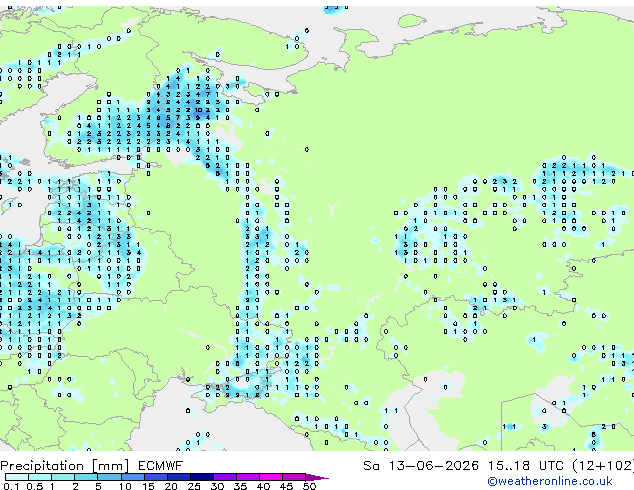The width and height of the screenshot is (634, 490).
Task: Select the 30–35 mm purple legend swatch
Action: point(224,477)
